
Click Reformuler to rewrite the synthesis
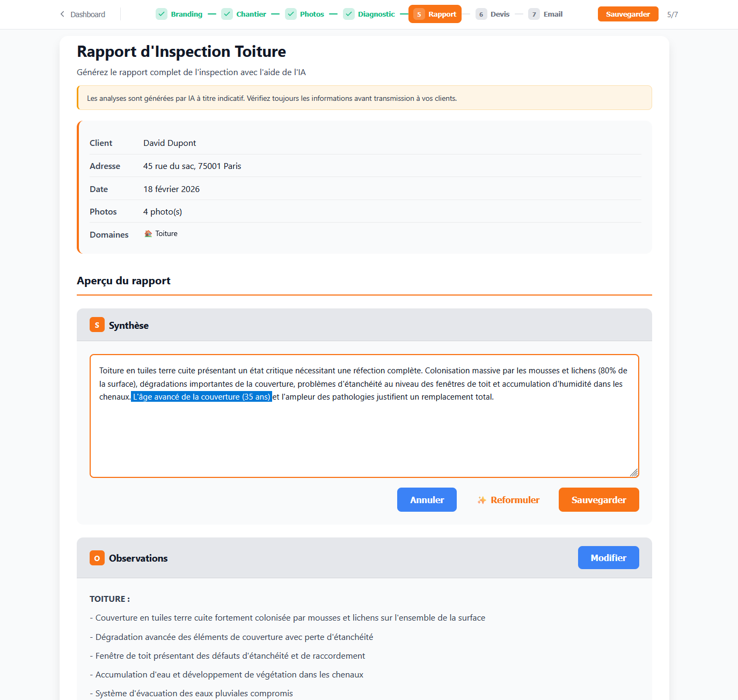pyautogui.click(x=514, y=500)
